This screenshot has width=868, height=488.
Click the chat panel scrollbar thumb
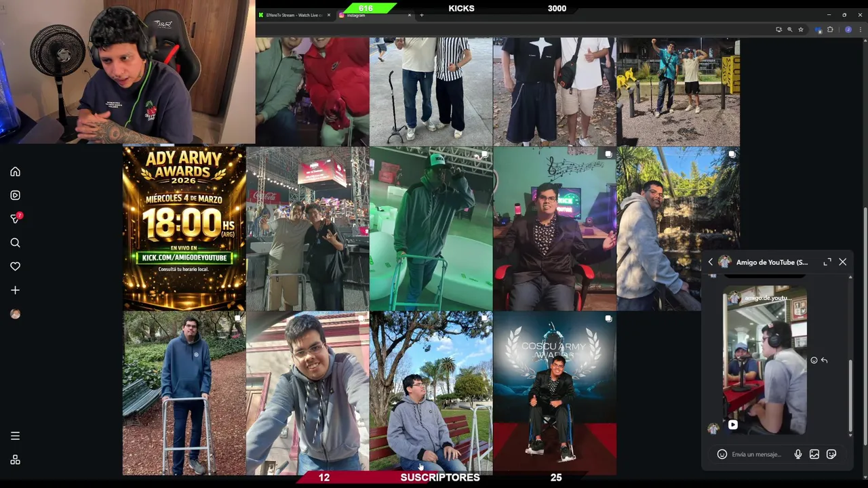[850, 395]
